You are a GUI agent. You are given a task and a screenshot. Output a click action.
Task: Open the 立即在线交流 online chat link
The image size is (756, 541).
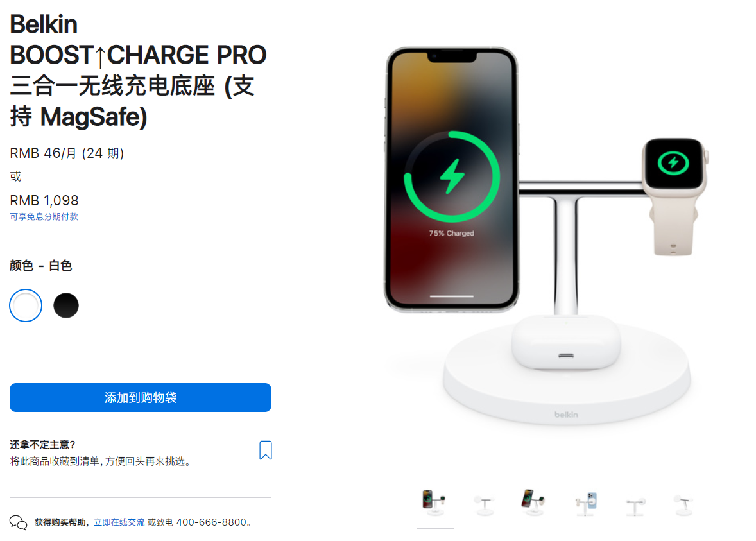(119, 522)
